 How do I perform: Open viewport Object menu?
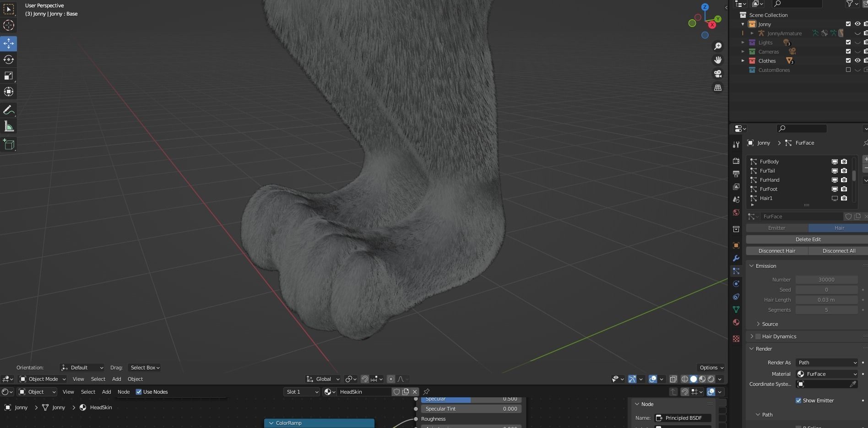[x=135, y=379]
